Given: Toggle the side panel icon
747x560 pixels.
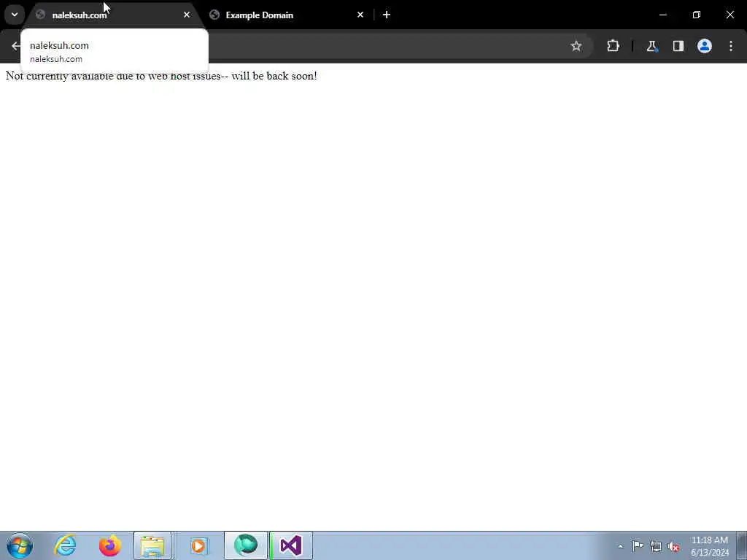Looking at the screenshot, I should [x=678, y=46].
